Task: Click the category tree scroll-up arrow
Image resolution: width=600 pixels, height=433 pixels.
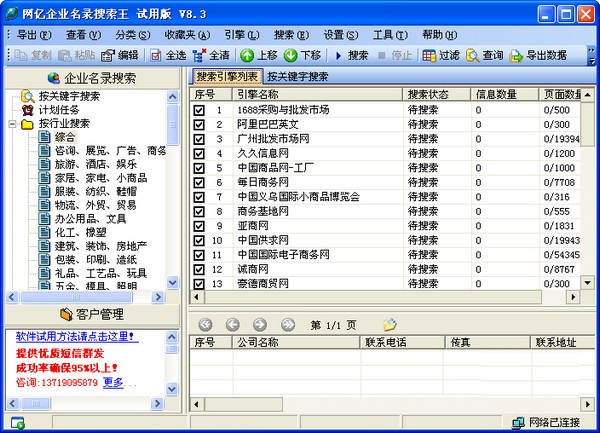Action: tap(173, 97)
